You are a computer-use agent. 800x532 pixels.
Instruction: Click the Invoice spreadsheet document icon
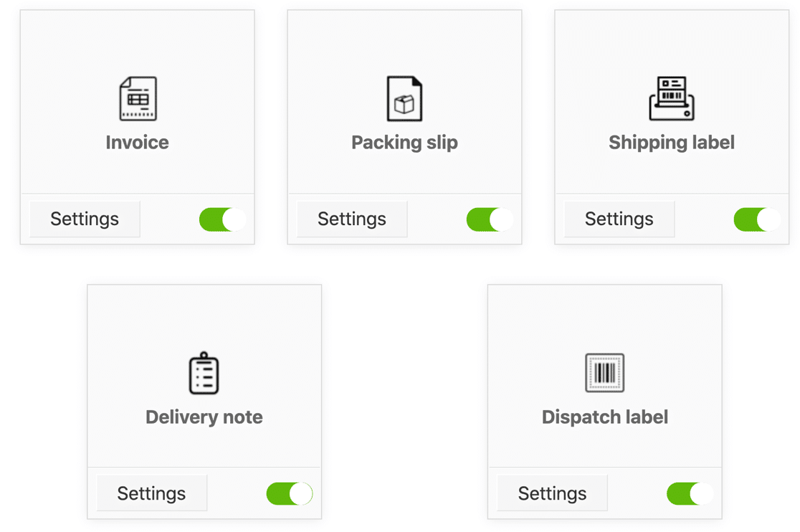(x=138, y=99)
